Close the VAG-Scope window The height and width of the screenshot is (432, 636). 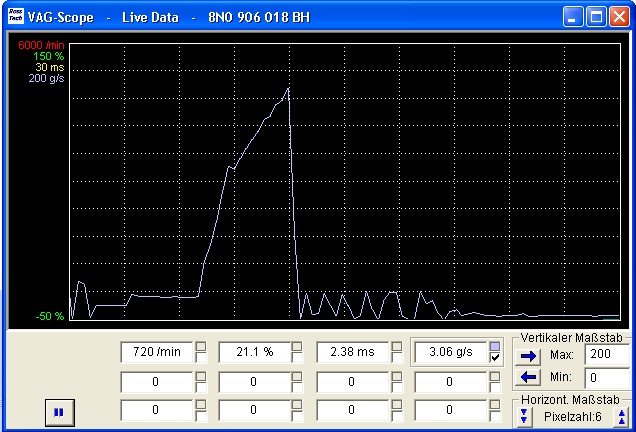coord(619,17)
